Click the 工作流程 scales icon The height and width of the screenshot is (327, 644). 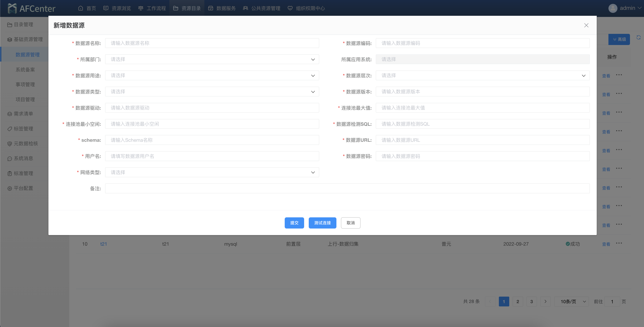[141, 8]
